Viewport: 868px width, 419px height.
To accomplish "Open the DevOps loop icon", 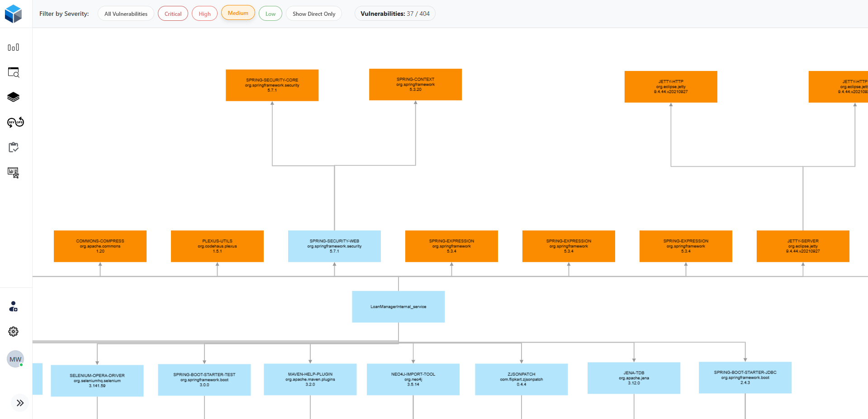I will pos(15,122).
